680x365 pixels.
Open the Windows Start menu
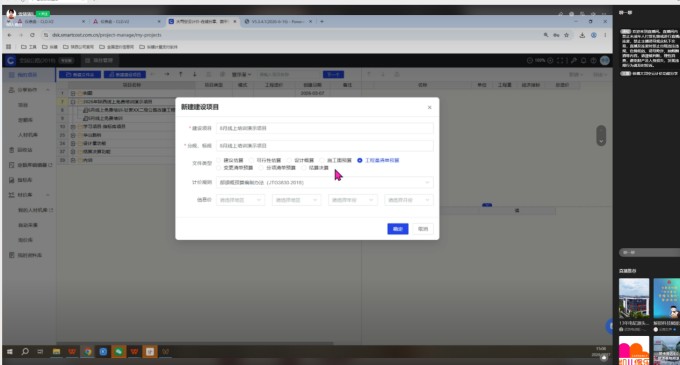pos(10,352)
